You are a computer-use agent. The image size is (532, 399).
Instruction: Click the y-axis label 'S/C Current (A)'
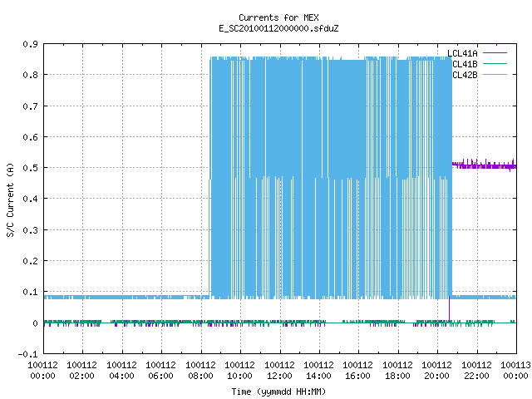click(x=11, y=199)
